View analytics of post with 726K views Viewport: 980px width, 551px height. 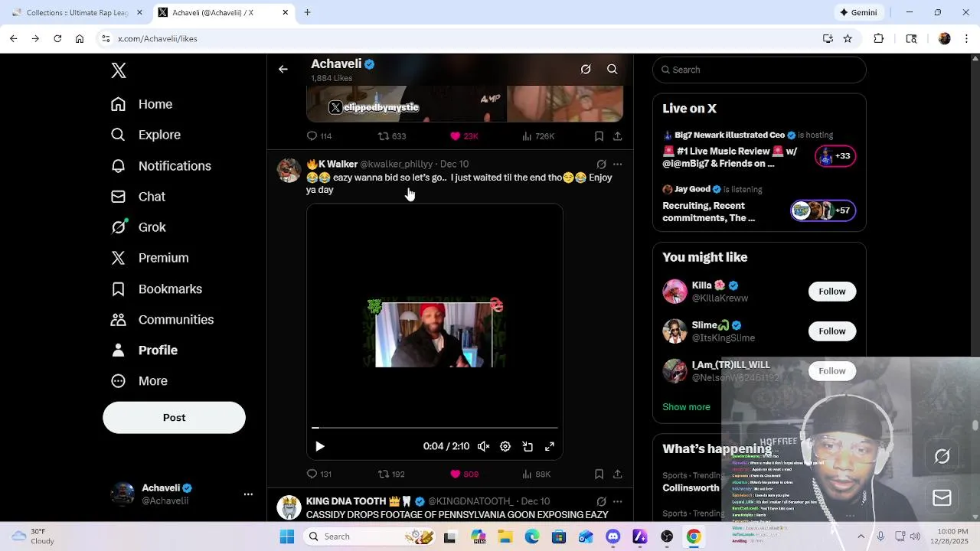click(538, 136)
